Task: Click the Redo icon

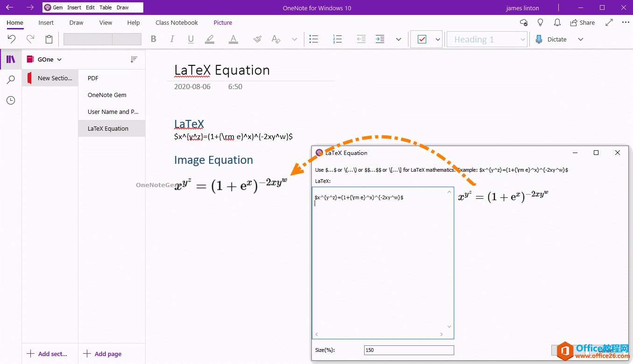Action: (30, 39)
